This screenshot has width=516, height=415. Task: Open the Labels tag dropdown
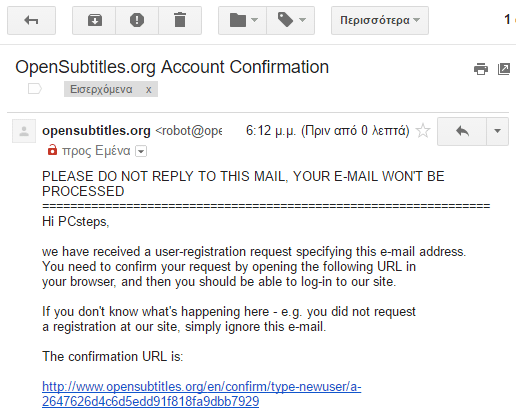pyautogui.click(x=291, y=20)
